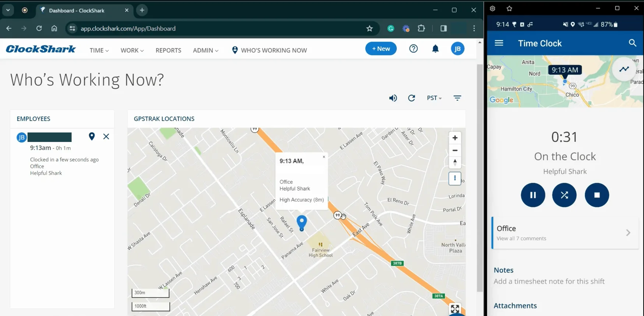The width and height of the screenshot is (644, 316).
Task: Click the Attachments heading
Action: pyautogui.click(x=515, y=306)
